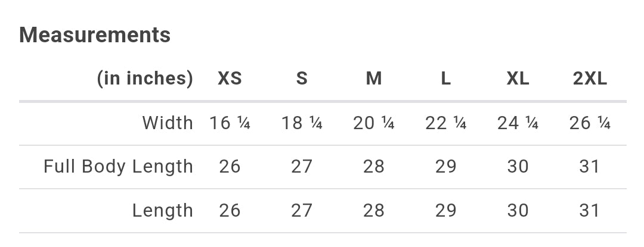Select the 18 ¼ width value for S
Image resolution: width=644 pixels, height=247 pixels.
coord(302,123)
